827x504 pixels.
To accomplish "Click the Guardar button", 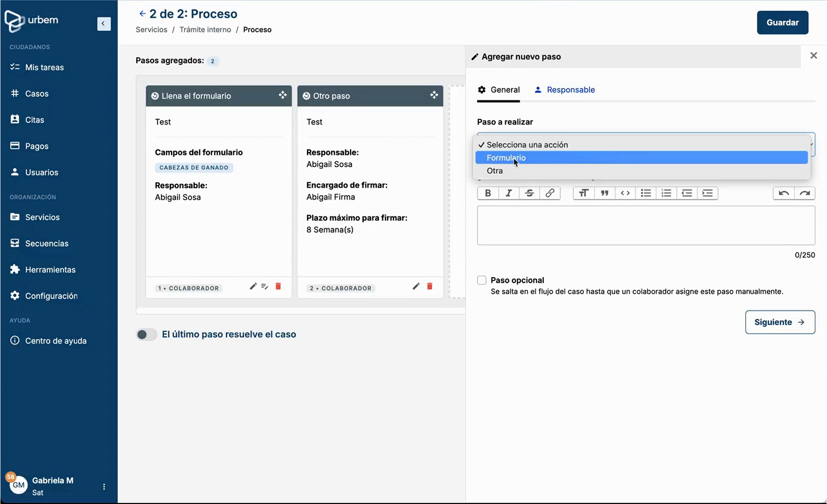I will click(x=783, y=22).
